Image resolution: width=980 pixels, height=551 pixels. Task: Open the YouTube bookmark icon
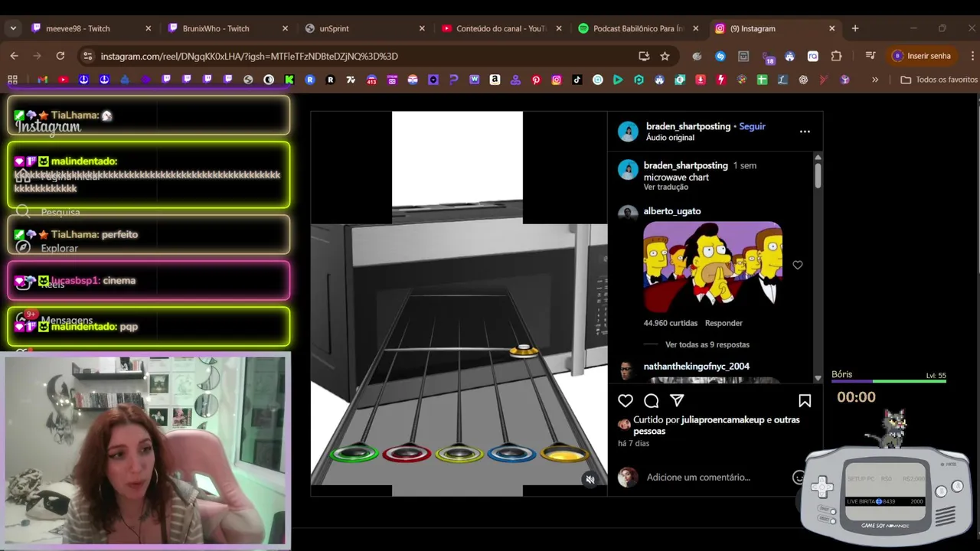[x=64, y=80]
